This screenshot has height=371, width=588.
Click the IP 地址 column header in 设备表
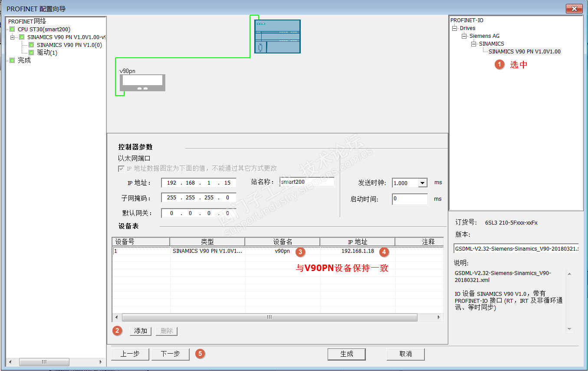coord(358,242)
